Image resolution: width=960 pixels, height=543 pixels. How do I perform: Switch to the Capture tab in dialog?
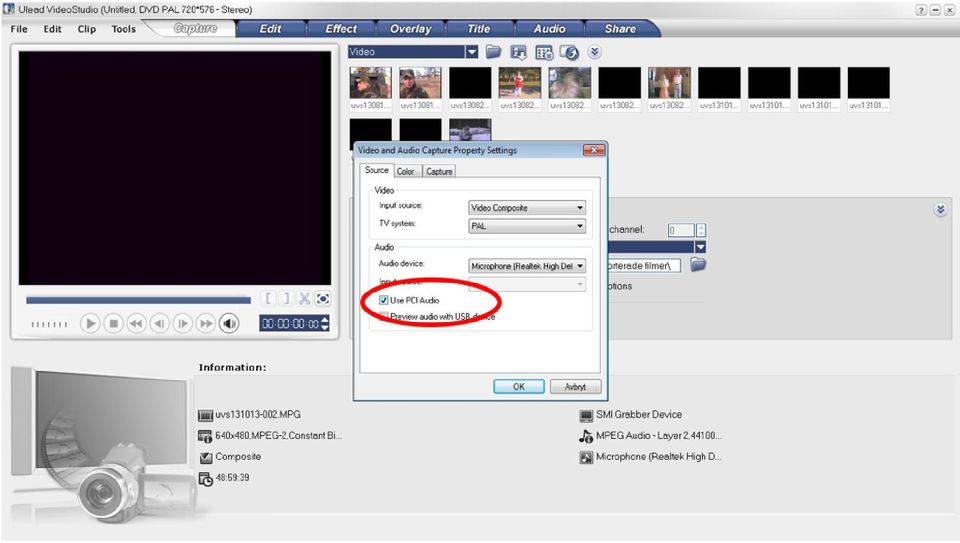[439, 171]
